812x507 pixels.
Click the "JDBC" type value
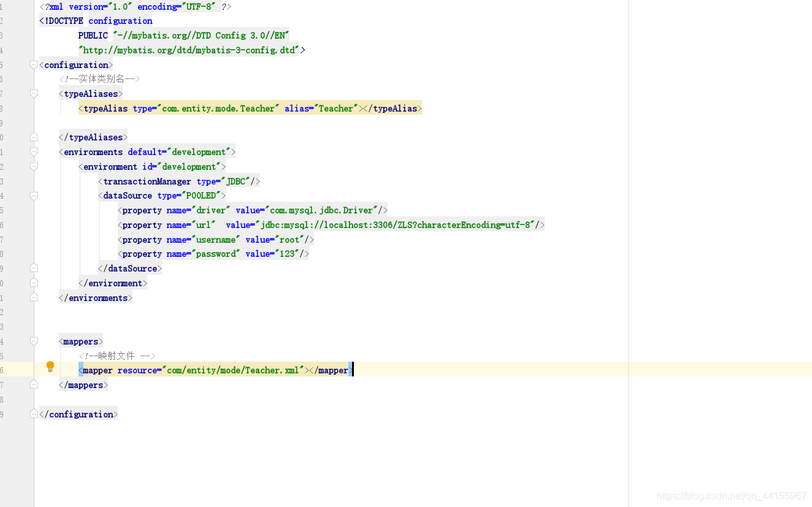pyautogui.click(x=236, y=181)
